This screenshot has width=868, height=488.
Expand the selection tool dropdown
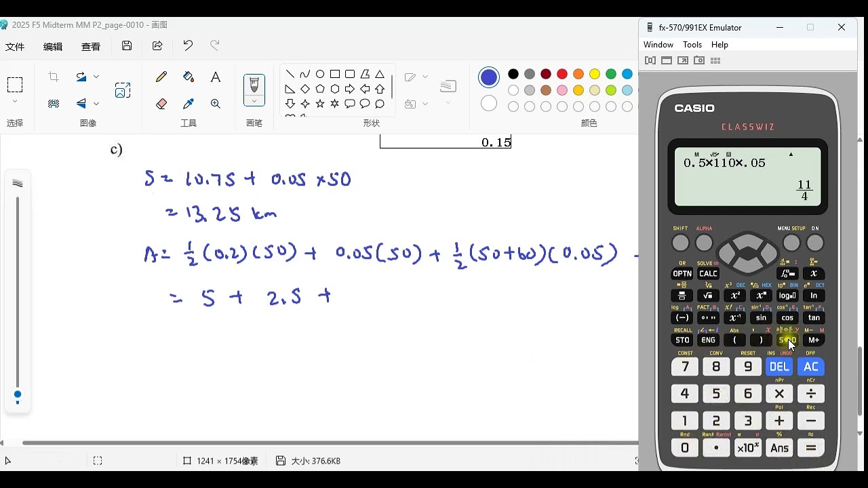pyautogui.click(x=15, y=102)
